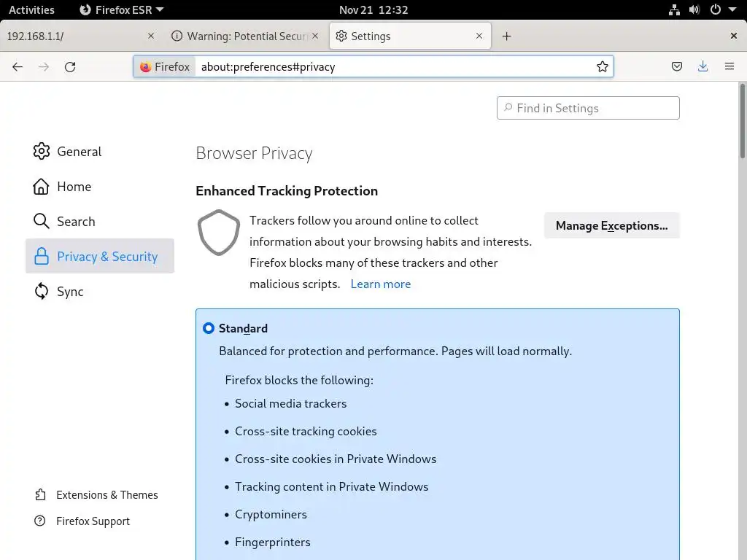Open the Firefox application menu

coord(729,66)
